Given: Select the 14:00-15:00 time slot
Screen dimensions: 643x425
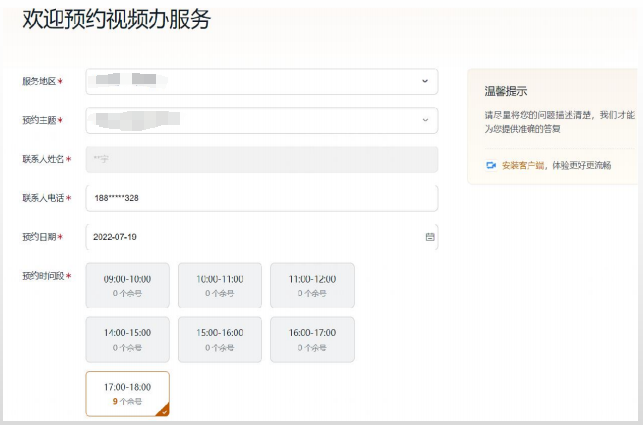Looking at the screenshot, I should click(128, 339).
